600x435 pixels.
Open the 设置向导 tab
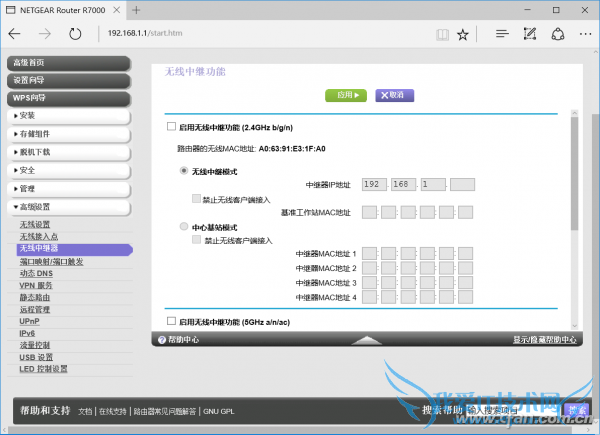(x=69, y=81)
